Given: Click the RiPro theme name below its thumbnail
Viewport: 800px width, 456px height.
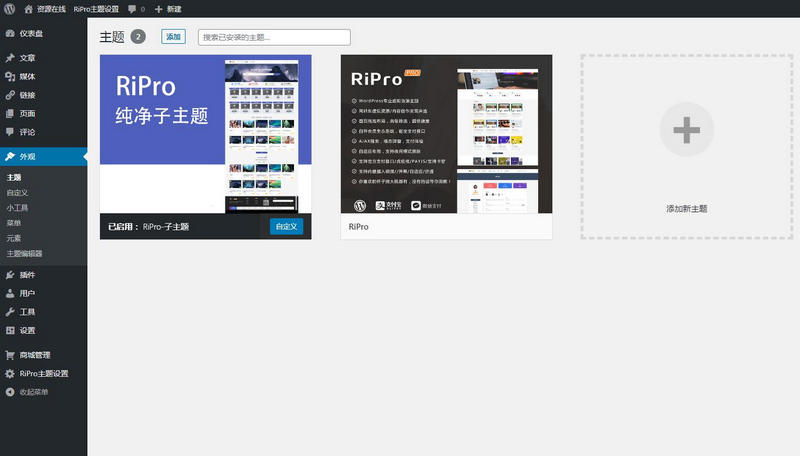Looking at the screenshot, I should 358,226.
